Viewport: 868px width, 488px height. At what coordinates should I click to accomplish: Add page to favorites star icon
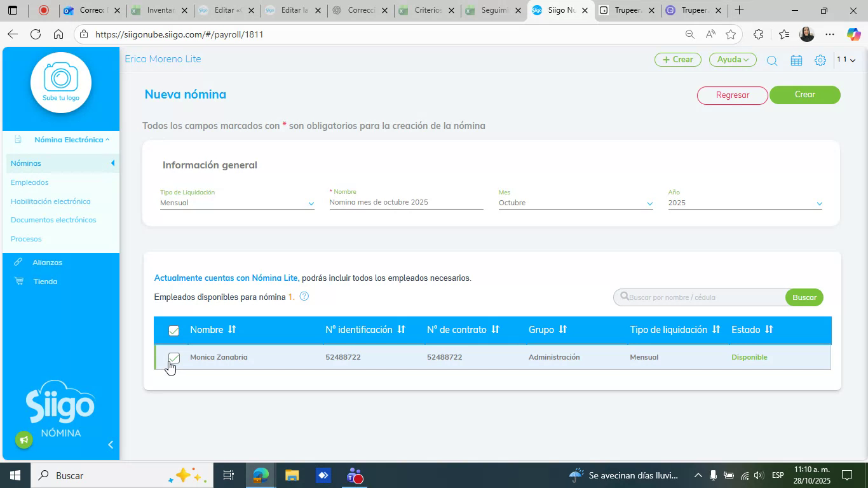tap(731, 34)
